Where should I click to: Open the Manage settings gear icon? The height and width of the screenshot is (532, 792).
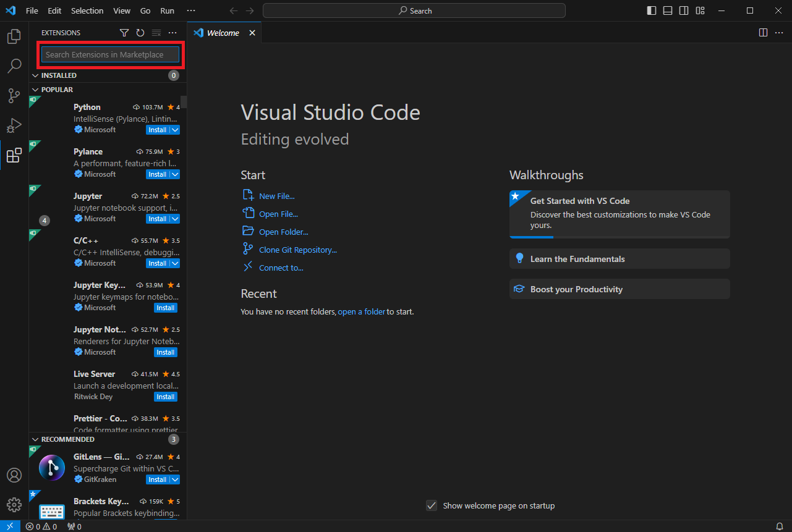14,505
